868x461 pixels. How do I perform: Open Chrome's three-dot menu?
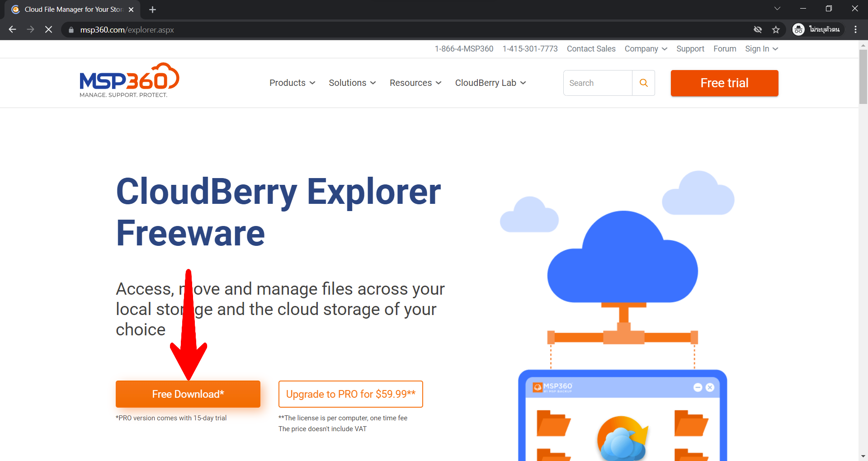[x=855, y=29]
